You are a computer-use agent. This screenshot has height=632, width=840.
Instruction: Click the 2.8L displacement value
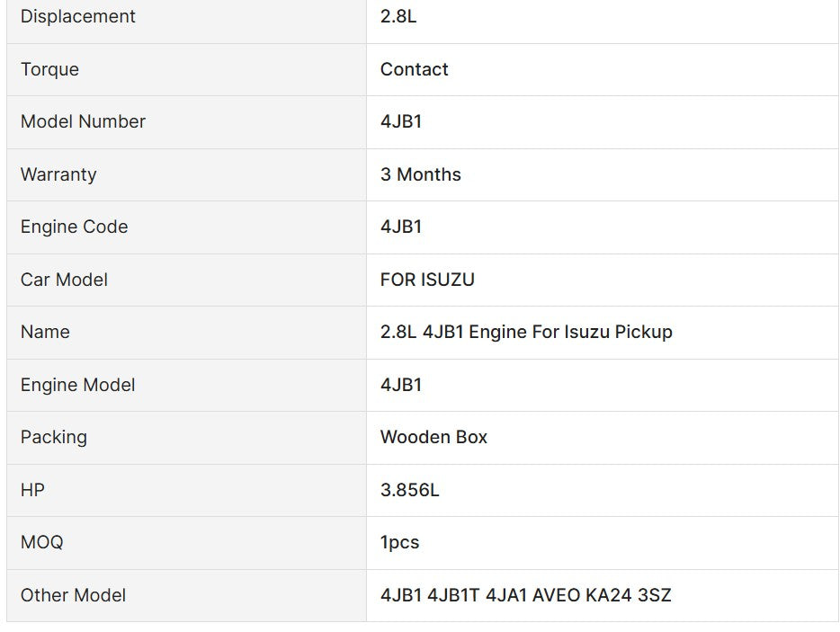(x=398, y=16)
